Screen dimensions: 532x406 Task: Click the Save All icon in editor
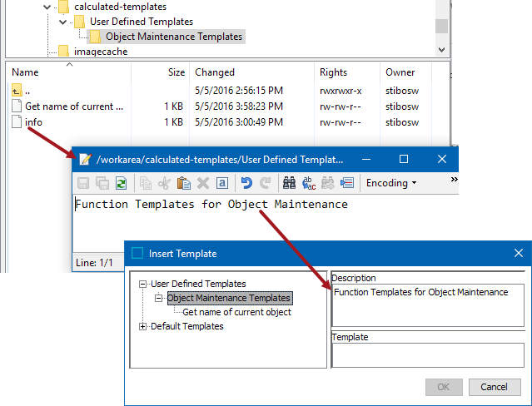tap(102, 183)
